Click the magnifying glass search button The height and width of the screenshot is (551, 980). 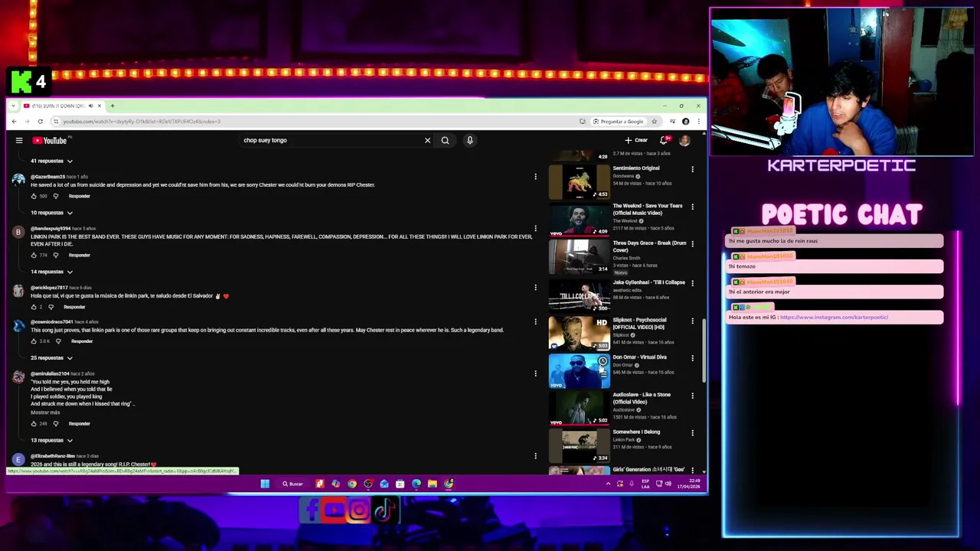[x=445, y=141]
